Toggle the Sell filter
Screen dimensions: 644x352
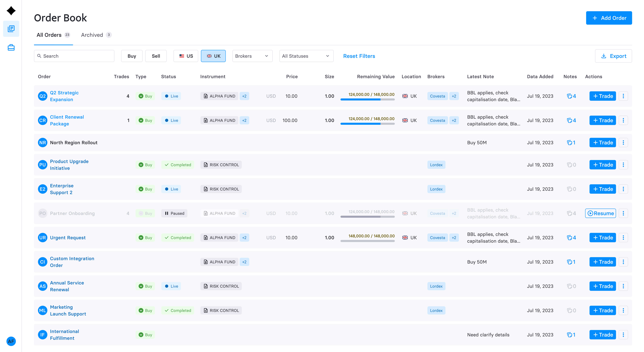pyautogui.click(x=156, y=56)
